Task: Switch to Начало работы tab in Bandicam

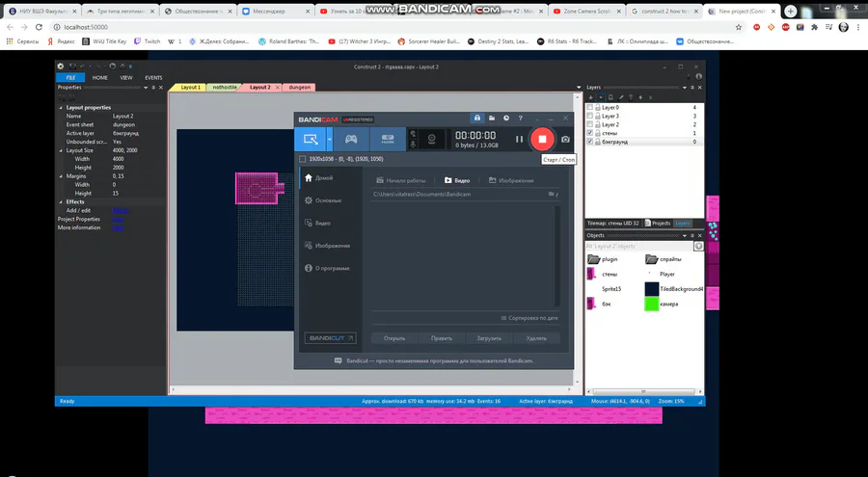Action: point(401,180)
